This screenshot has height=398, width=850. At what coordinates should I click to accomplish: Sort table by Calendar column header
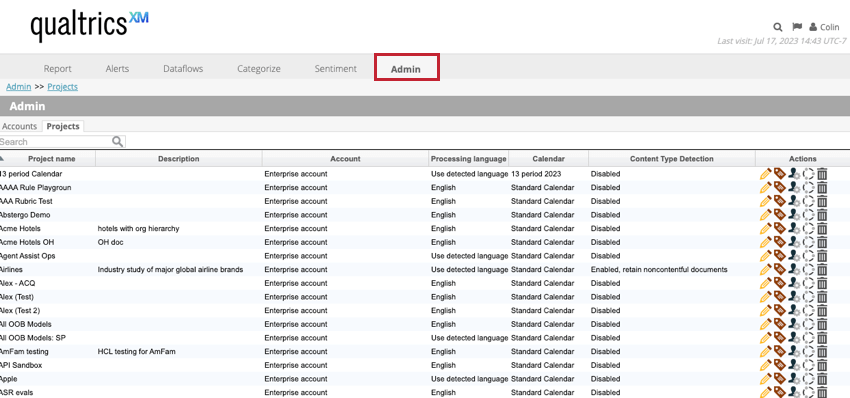pyautogui.click(x=549, y=159)
